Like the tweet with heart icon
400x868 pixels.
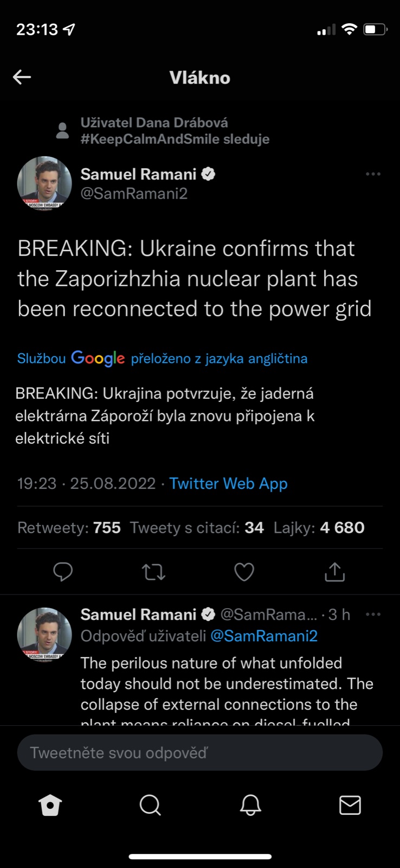pyautogui.click(x=244, y=572)
